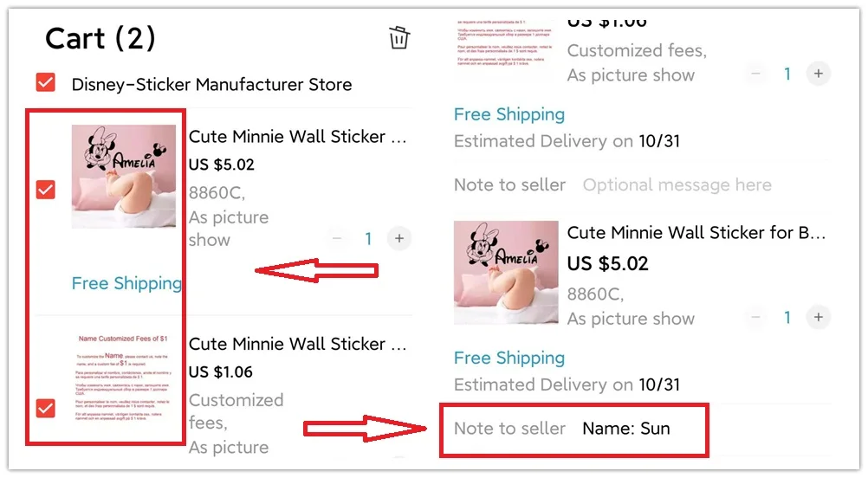Open the US $1.06 'Cute Minnie Wall Sticker …' title
868x478 pixels.
click(x=298, y=344)
